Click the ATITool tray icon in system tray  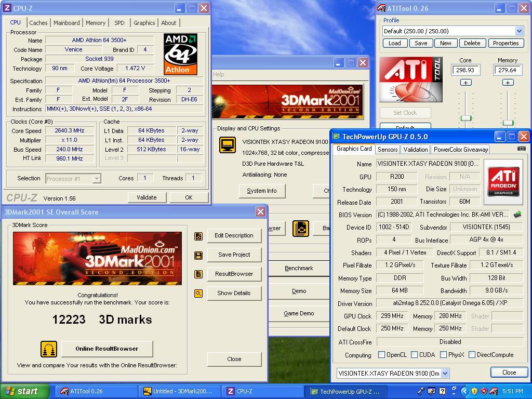point(494,391)
